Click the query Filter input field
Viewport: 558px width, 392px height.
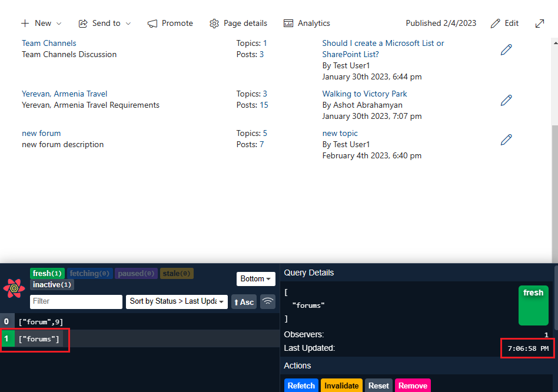coord(76,301)
